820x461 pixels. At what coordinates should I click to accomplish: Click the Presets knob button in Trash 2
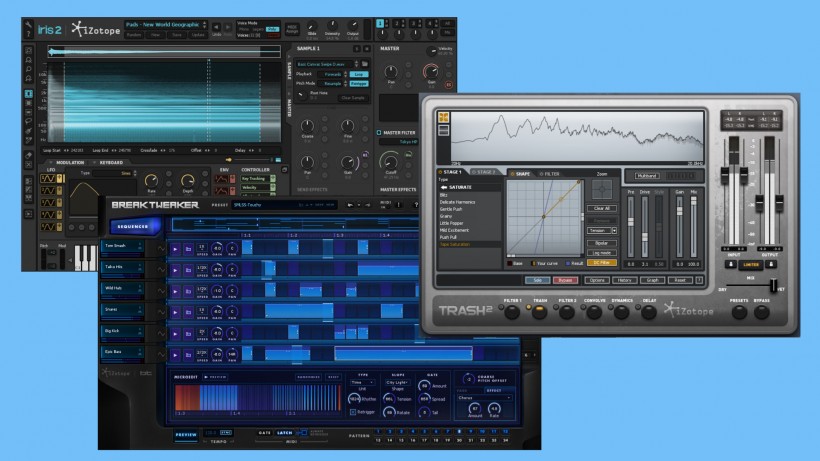[739, 313]
